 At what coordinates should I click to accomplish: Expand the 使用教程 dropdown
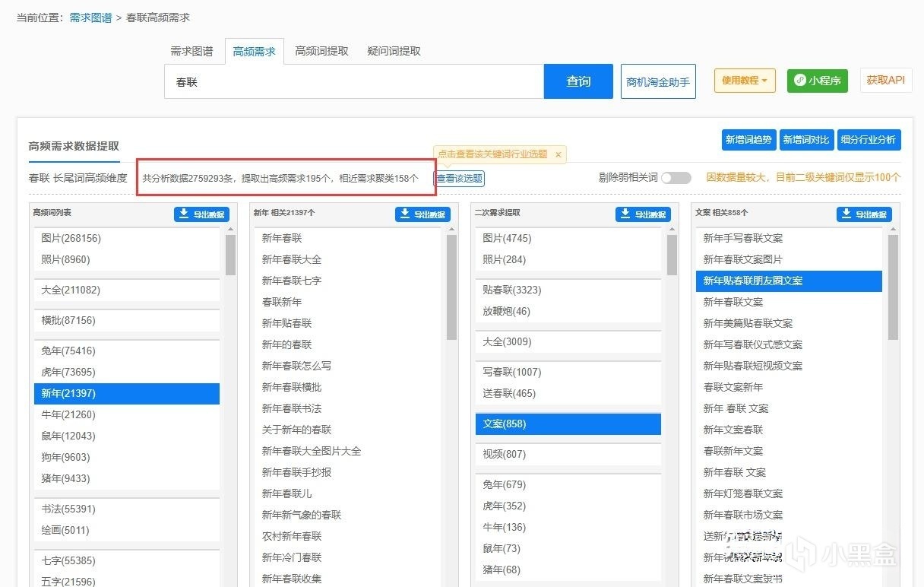click(x=745, y=80)
